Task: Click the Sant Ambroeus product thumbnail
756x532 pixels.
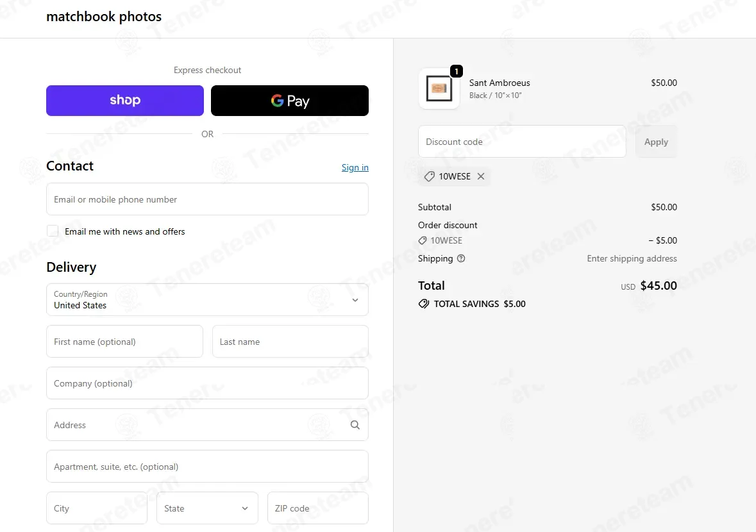Action: pos(439,88)
